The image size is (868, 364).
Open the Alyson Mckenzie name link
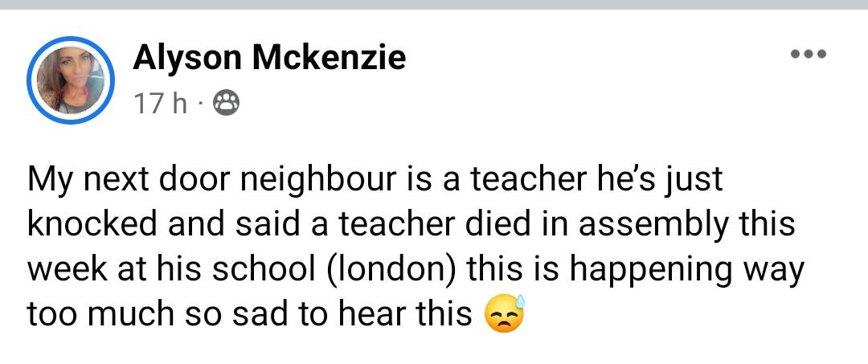pos(269,57)
